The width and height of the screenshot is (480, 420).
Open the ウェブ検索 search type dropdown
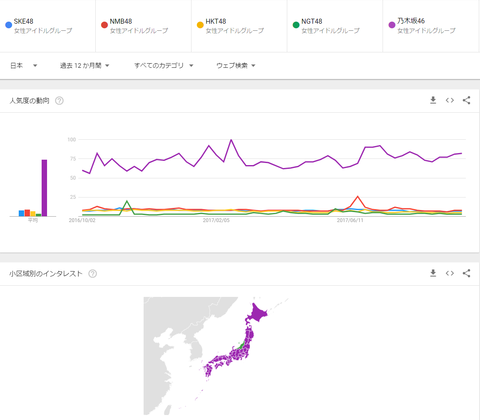click(x=236, y=65)
